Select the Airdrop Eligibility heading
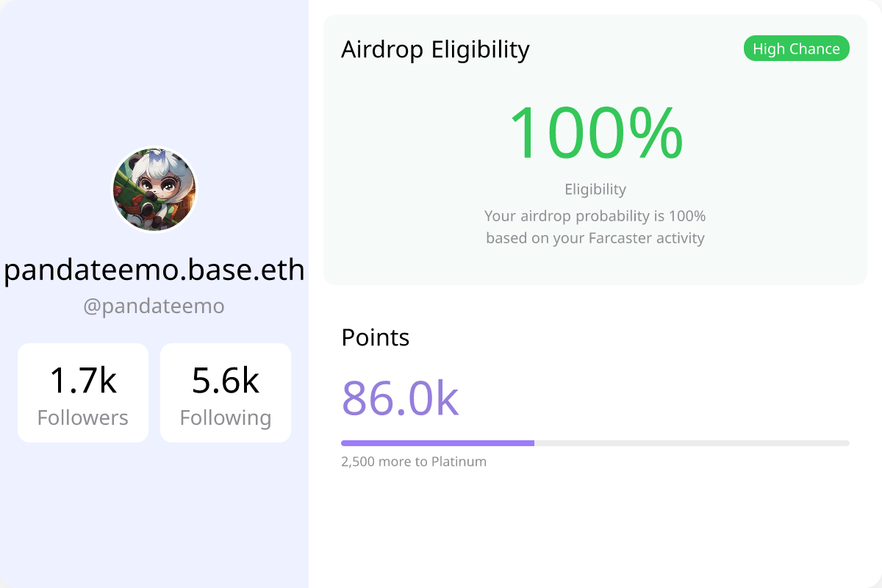This screenshot has height=588, width=882. [435, 49]
